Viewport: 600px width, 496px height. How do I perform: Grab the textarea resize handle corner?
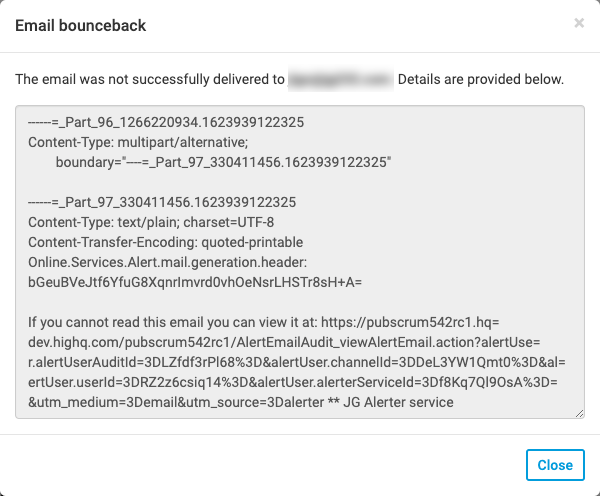coord(579,413)
